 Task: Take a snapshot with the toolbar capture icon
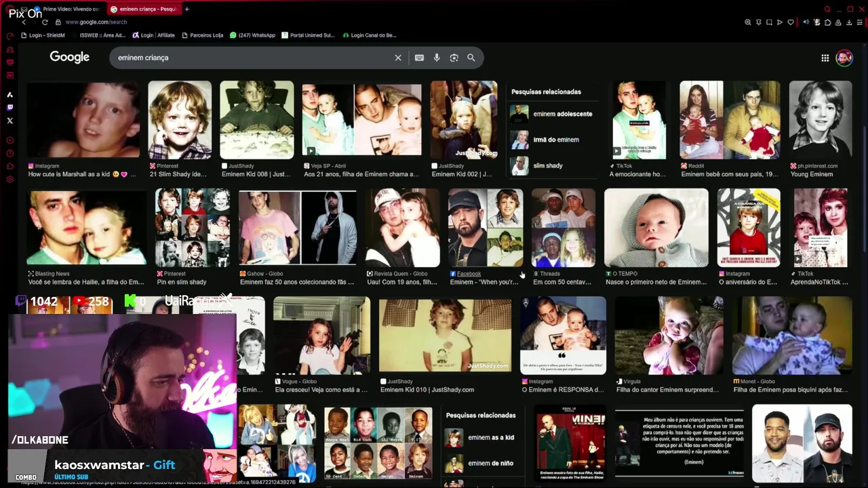tap(769, 22)
